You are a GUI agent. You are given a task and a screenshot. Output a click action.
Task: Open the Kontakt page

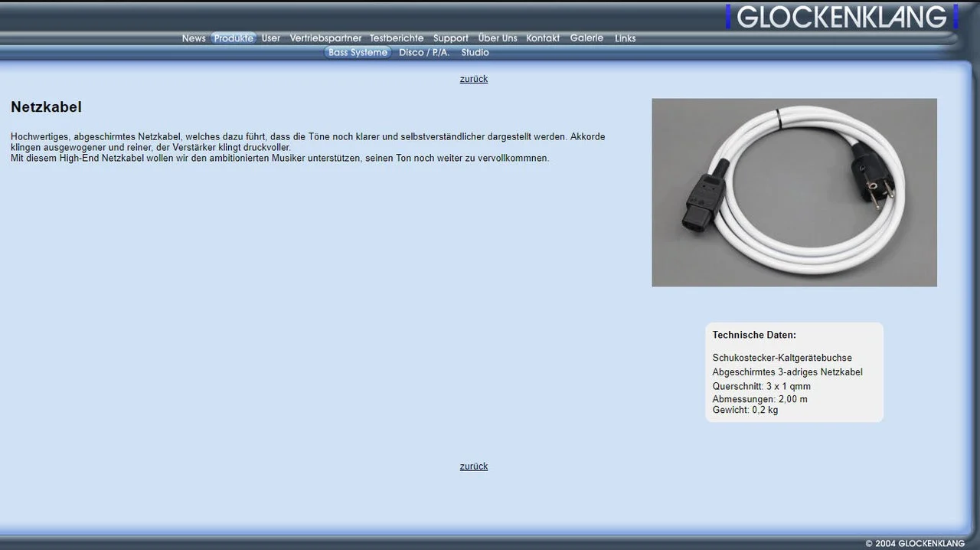(x=543, y=38)
